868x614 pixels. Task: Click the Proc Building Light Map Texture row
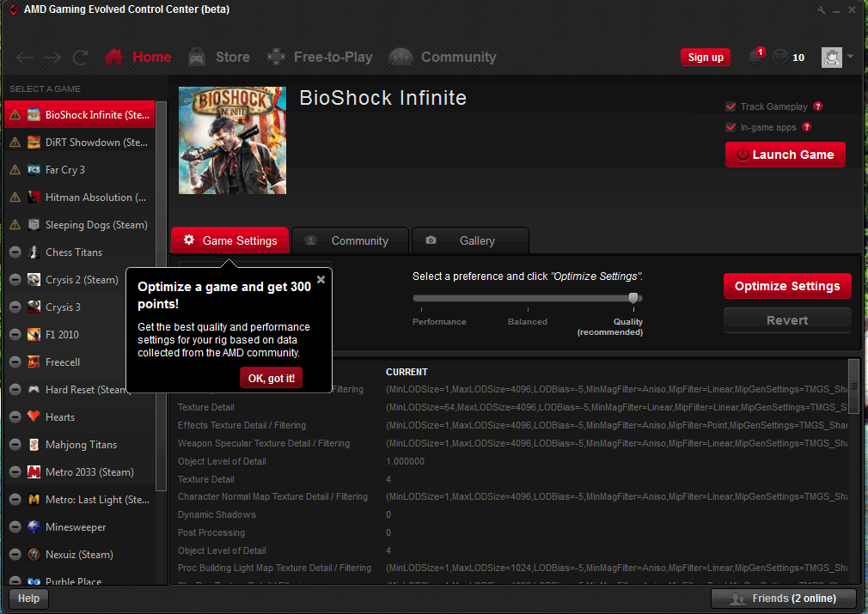(512, 568)
